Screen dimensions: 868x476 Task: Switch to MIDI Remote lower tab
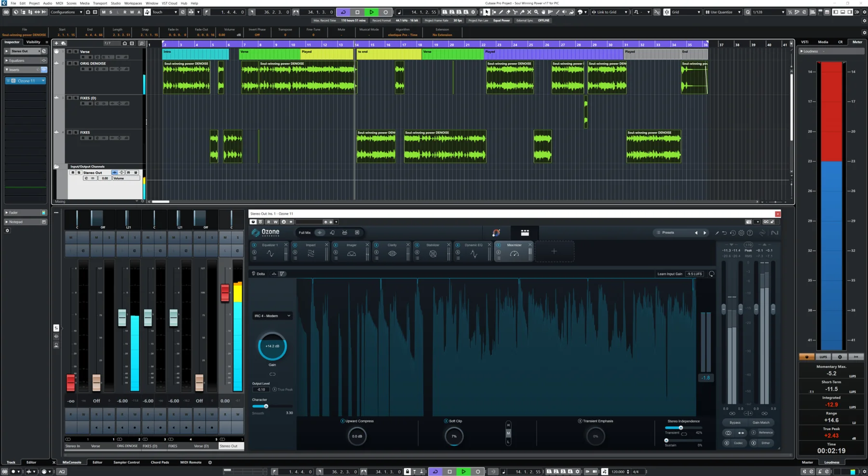coord(191,462)
